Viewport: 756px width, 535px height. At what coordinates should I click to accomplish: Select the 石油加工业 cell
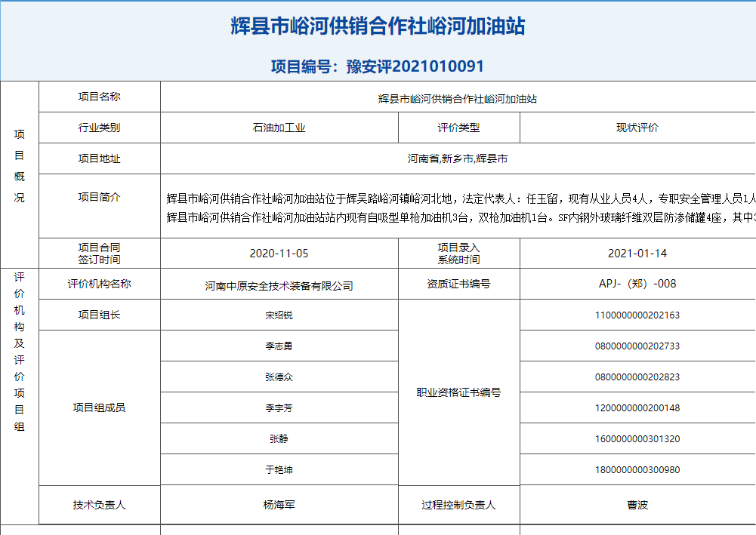[x=279, y=128]
